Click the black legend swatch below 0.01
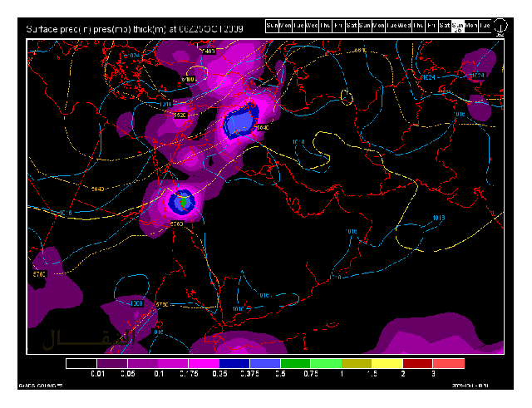This screenshot has height=408, width=532. pyautogui.click(x=81, y=364)
